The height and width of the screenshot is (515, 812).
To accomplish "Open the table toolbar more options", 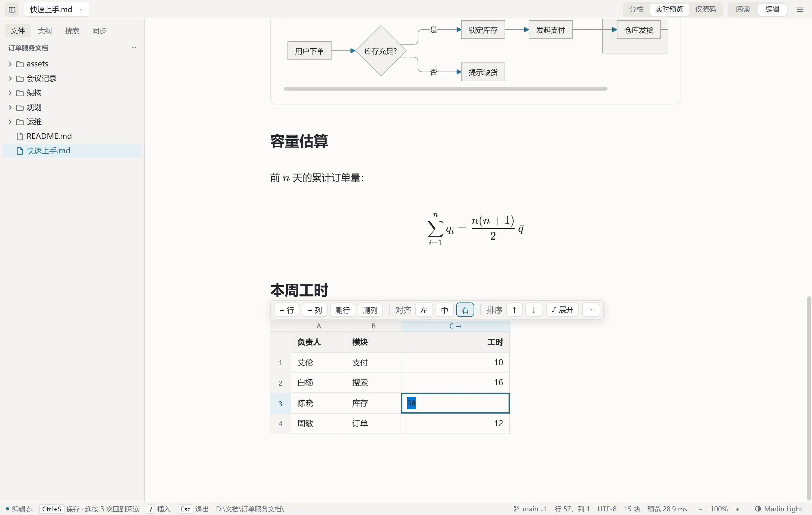I will [x=591, y=310].
